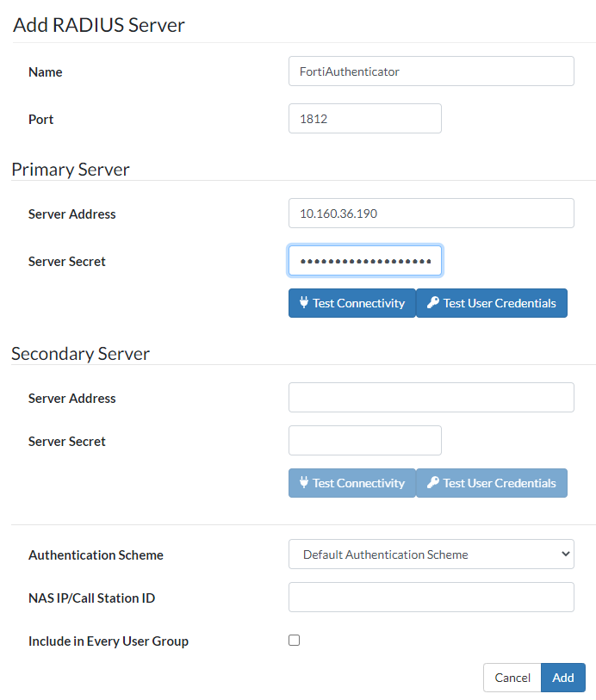This screenshot has height=700, width=596.
Task: Click the Add button
Action: point(562,678)
